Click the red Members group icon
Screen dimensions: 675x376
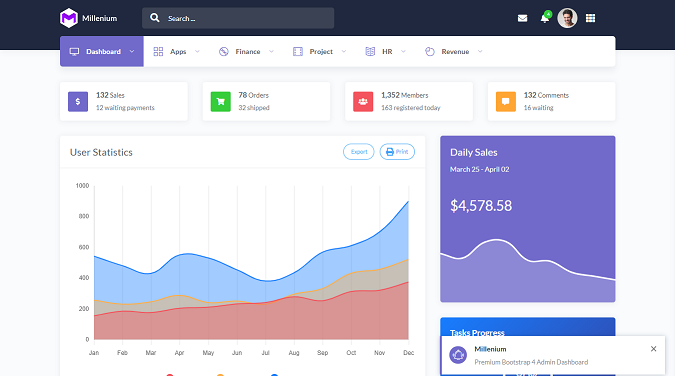(x=363, y=102)
